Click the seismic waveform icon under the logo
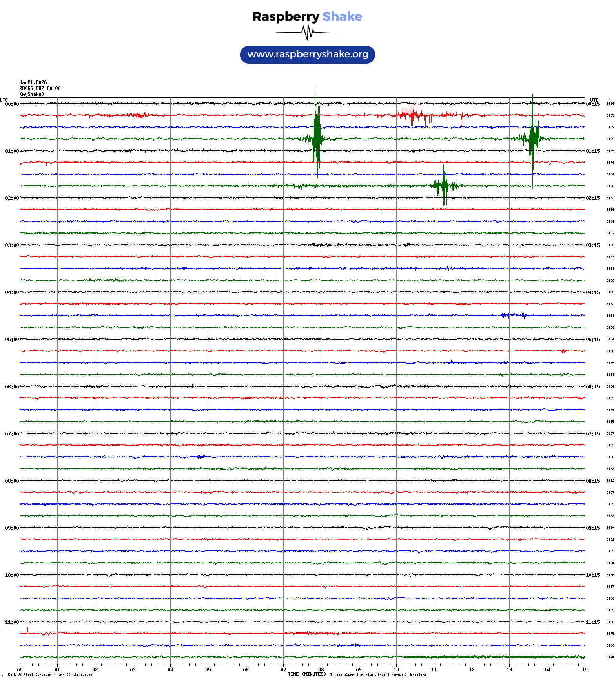The width and height of the screenshot is (616, 680). pyautogui.click(x=307, y=32)
